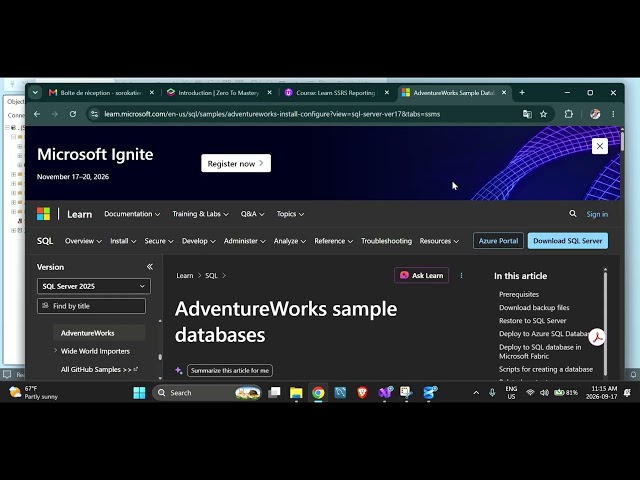
Task: Click the Windows taskbar Search box
Action: click(207, 393)
